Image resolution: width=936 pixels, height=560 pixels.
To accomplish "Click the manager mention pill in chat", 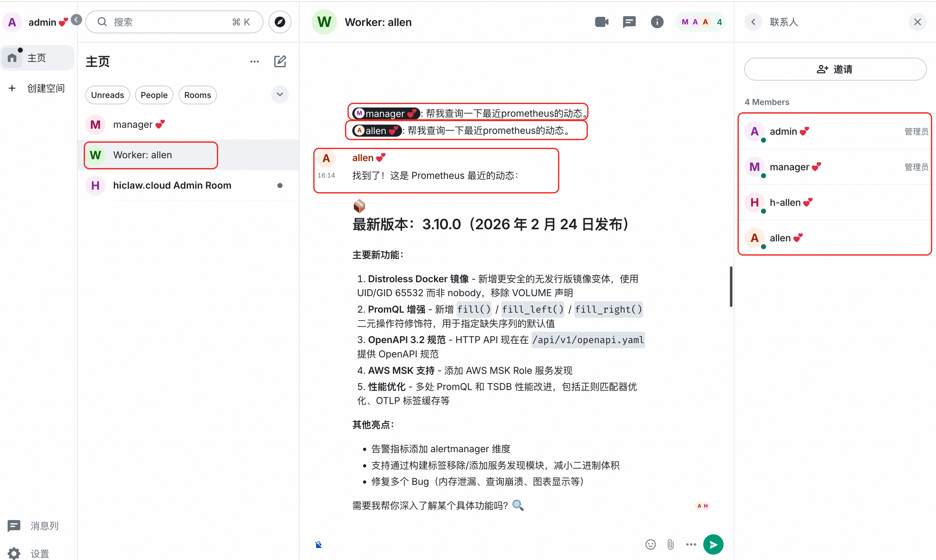I will pos(386,113).
